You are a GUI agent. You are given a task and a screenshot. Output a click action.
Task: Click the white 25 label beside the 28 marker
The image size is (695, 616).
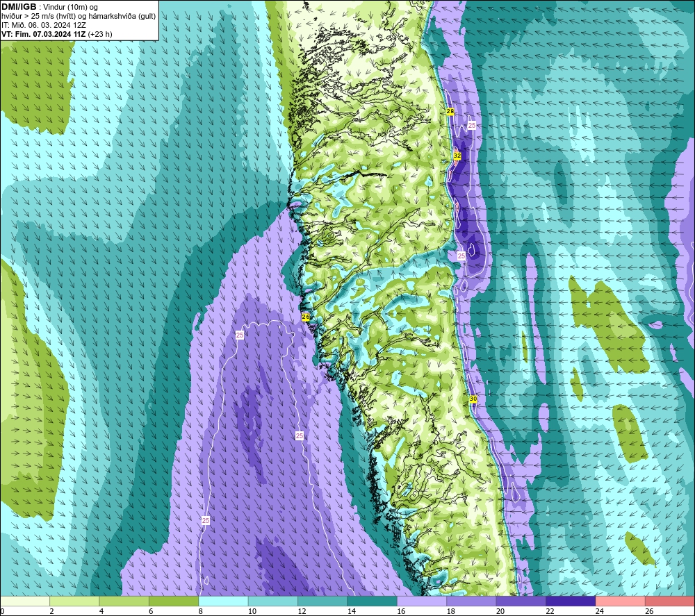472,125
